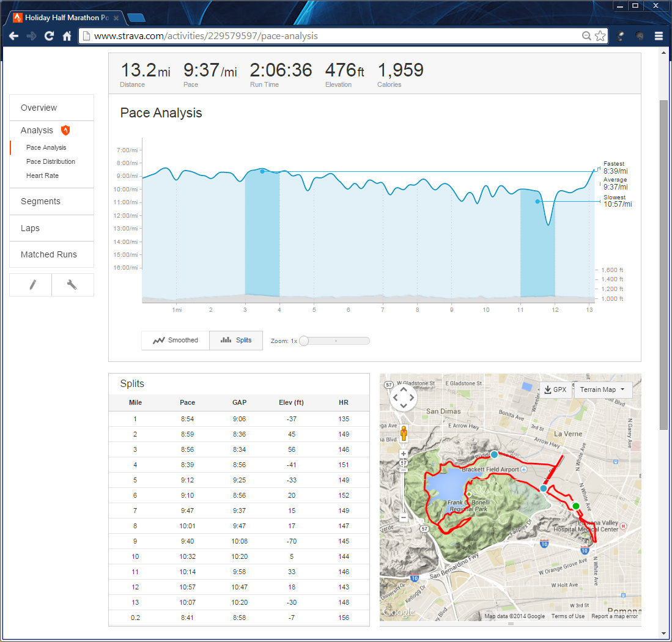The image size is (672, 642).
Task: Switch chart to Splits view
Action: pos(236,341)
